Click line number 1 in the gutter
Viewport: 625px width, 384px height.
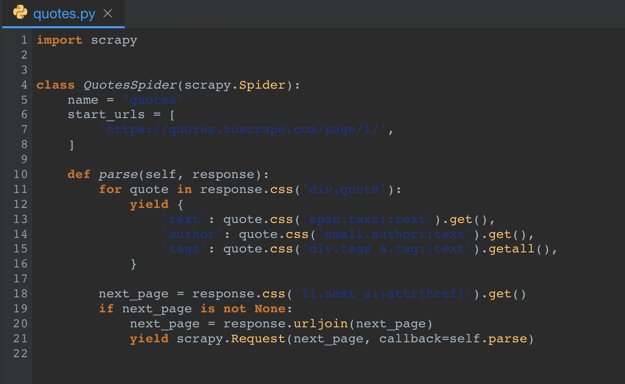pos(24,40)
